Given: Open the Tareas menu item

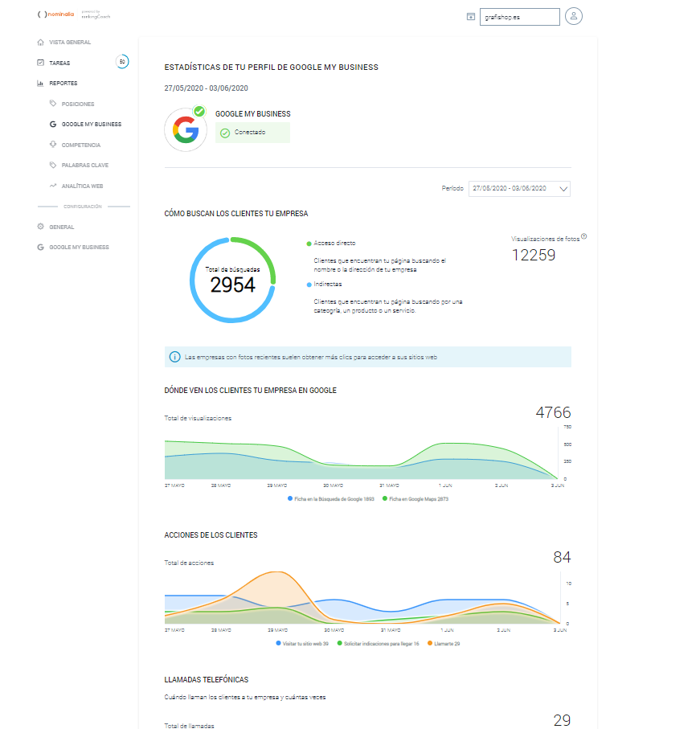Looking at the screenshot, I should pyautogui.click(x=59, y=63).
